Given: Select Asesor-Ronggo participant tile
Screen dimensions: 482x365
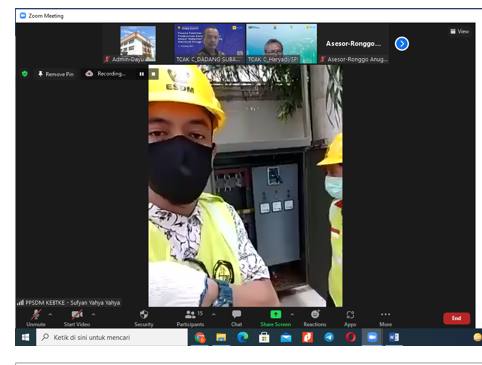Looking at the screenshot, I should coord(354,44).
